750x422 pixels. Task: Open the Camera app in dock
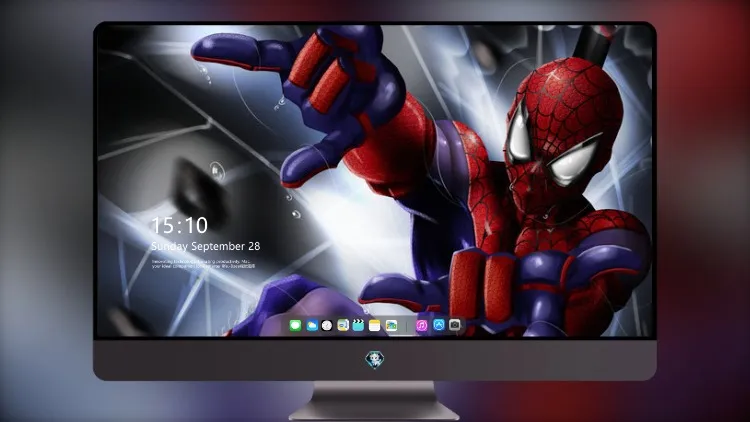[x=455, y=325]
